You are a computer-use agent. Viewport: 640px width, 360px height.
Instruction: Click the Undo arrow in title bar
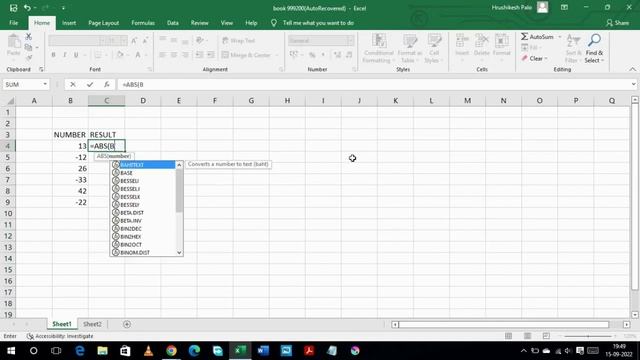coord(27,8)
